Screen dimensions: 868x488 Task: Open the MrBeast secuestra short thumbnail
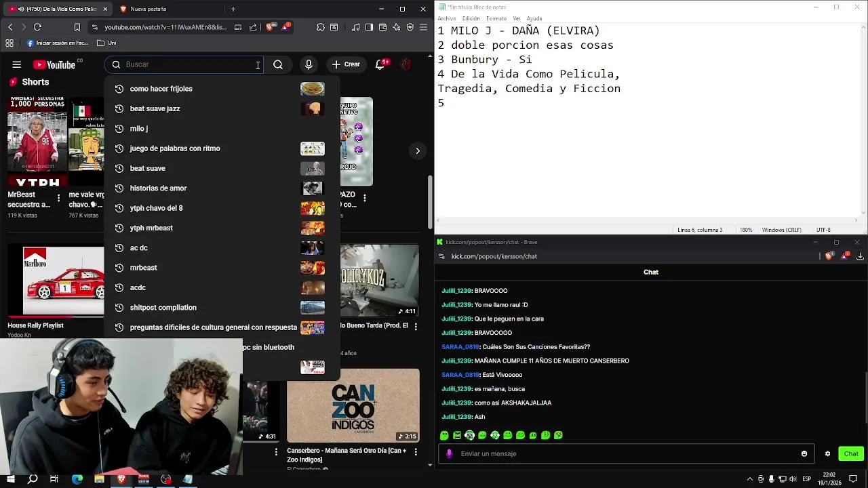coord(37,142)
